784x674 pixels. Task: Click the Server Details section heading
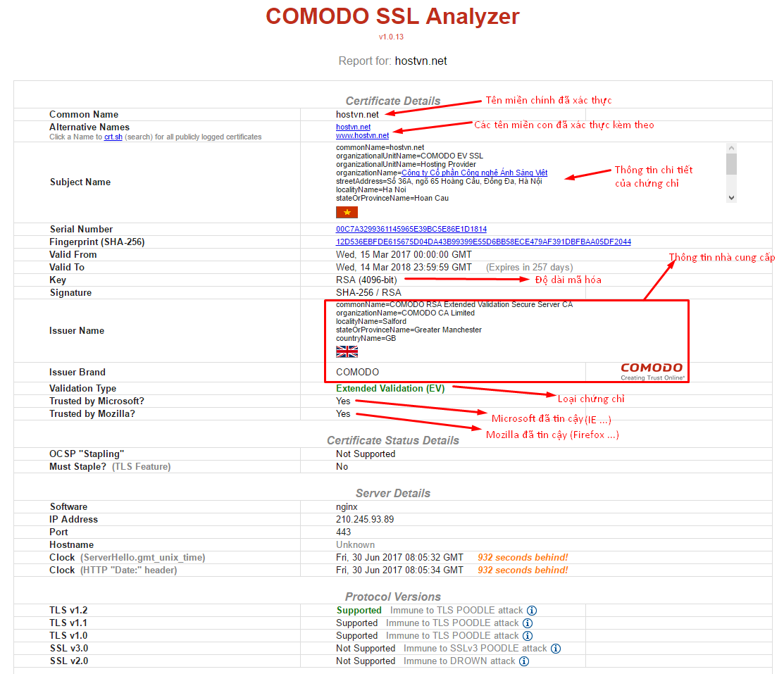click(393, 494)
